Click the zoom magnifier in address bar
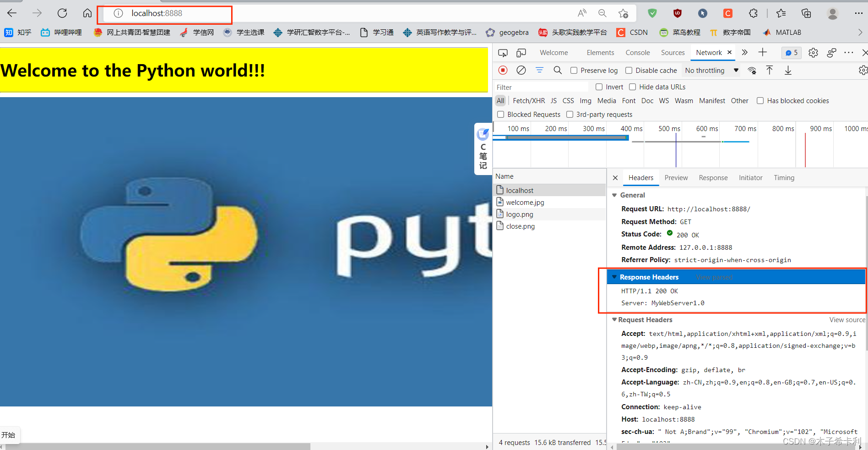 602,13
